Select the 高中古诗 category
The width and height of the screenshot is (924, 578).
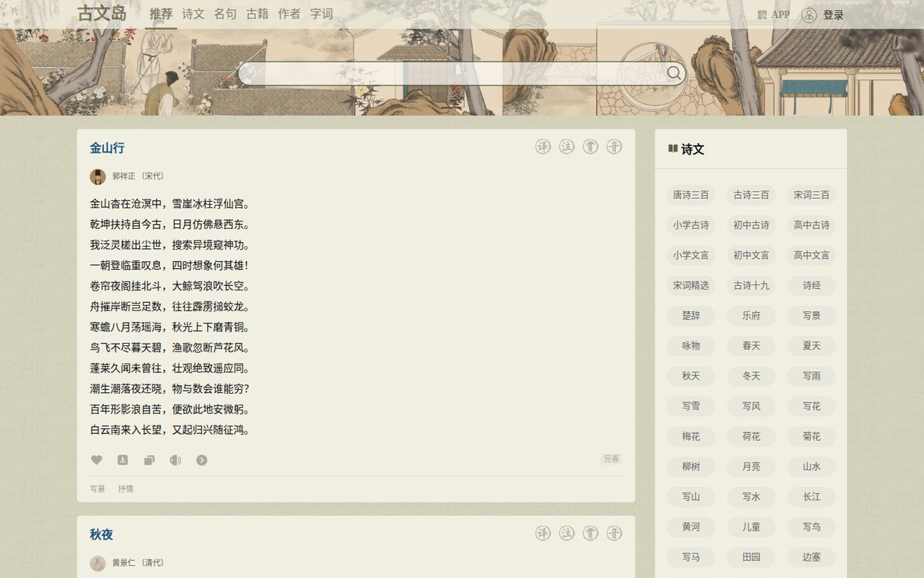tap(812, 225)
